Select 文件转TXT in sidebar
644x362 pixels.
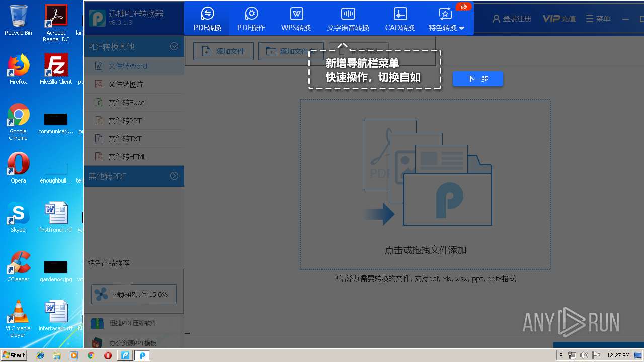[x=134, y=138]
